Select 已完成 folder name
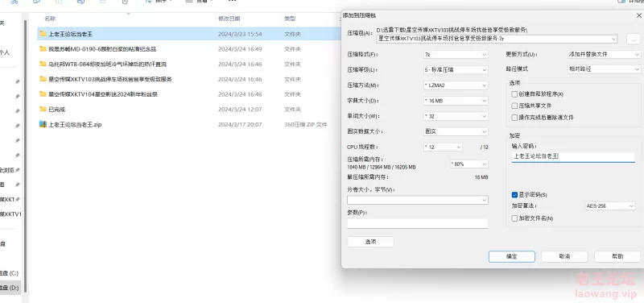Viewport: 644px width, 303px height. click(56, 110)
